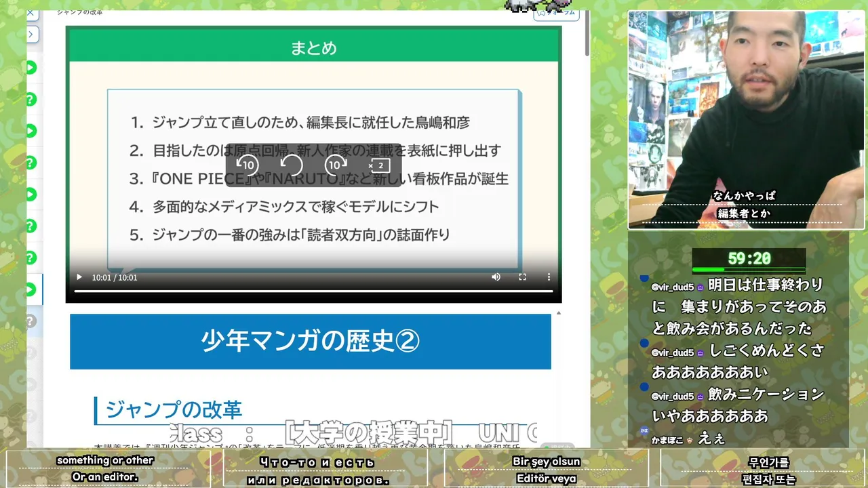Click the ジャンプの改革 section heading
The image size is (868, 488).
click(174, 410)
